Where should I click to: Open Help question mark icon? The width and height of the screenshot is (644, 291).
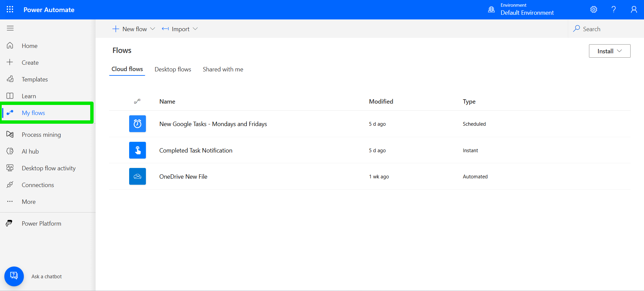[613, 9]
